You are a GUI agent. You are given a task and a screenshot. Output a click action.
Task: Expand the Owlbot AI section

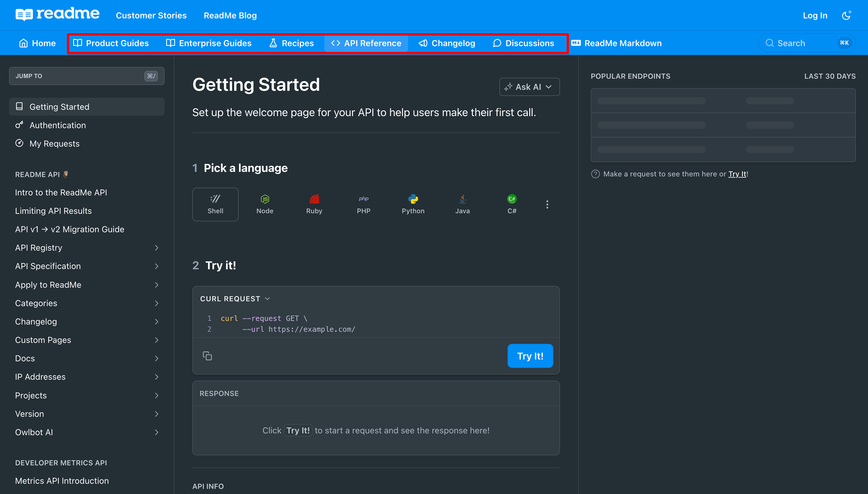click(x=156, y=432)
